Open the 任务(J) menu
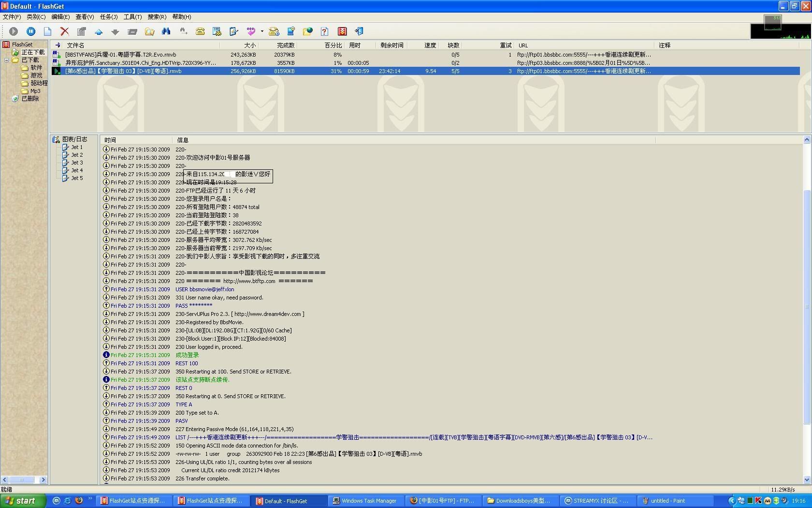The height and width of the screenshot is (508, 812). click(109, 17)
